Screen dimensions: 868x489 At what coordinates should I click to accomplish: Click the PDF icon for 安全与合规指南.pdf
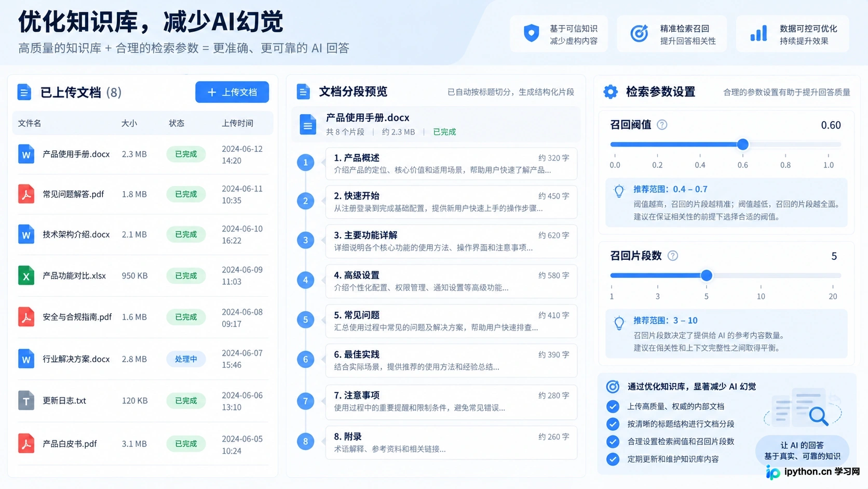click(x=26, y=317)
